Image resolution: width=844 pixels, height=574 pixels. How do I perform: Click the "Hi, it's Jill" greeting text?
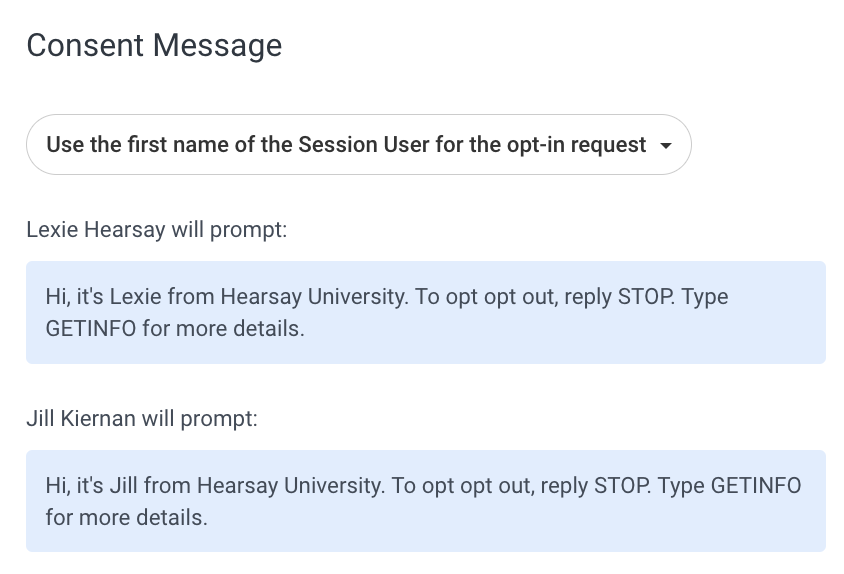(x=96, y=486)
